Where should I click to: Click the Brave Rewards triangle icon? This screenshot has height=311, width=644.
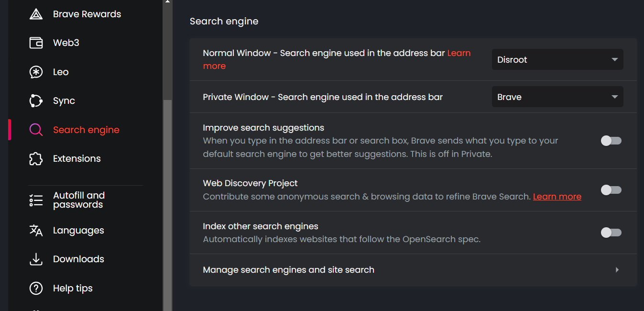click(36, 14)
